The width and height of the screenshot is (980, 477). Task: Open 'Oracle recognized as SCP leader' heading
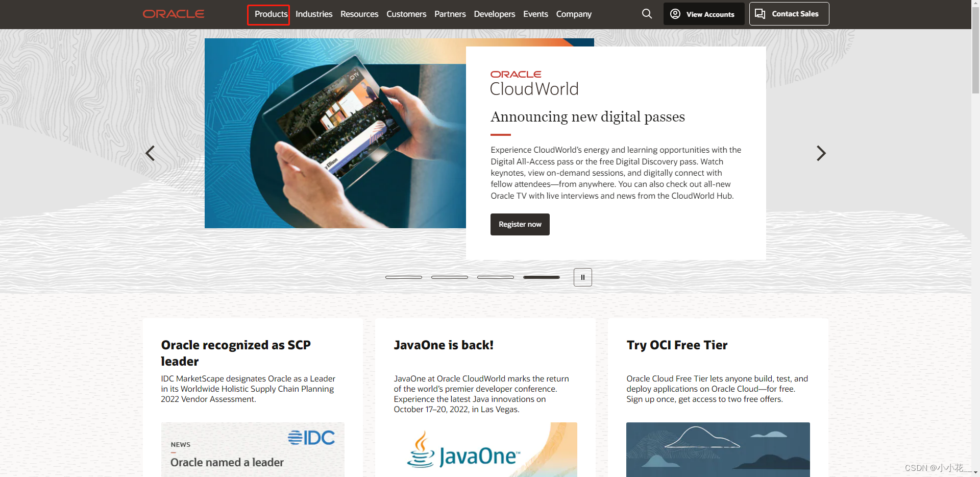click(x=236, y=353)
